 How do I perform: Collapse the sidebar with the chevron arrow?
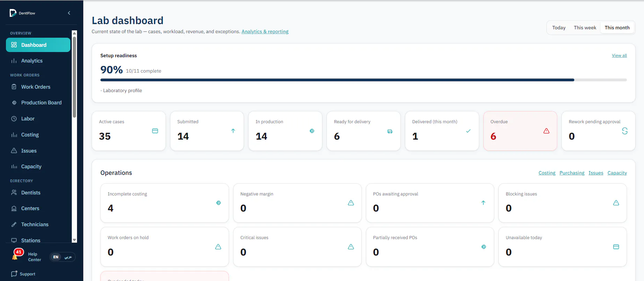tap(69, 13)
